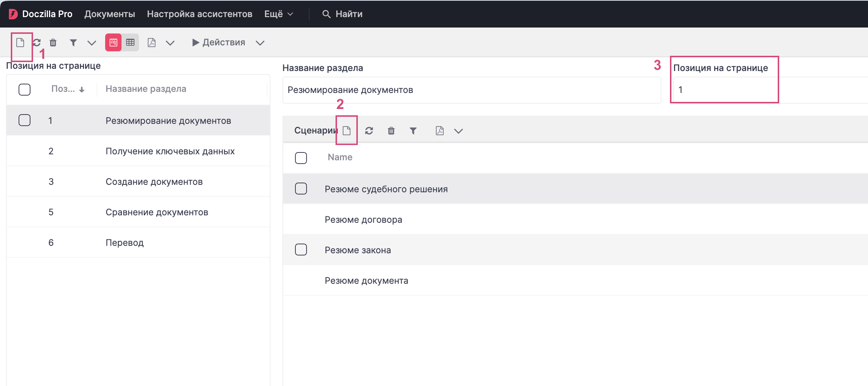The image size is (868, 386).
Task: Click the Doczilla Pro logo icon
Action: pos(13,14)
